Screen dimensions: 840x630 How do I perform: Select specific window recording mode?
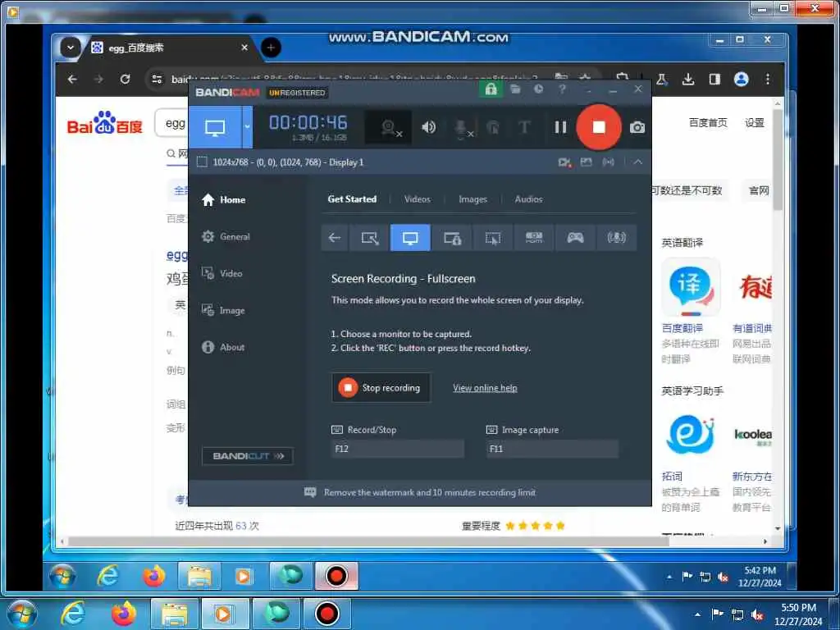coord(452,237)
